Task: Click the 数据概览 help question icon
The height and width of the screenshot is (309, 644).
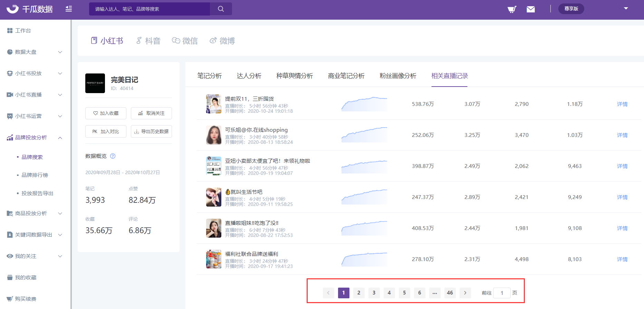Action: click(113, 156)
